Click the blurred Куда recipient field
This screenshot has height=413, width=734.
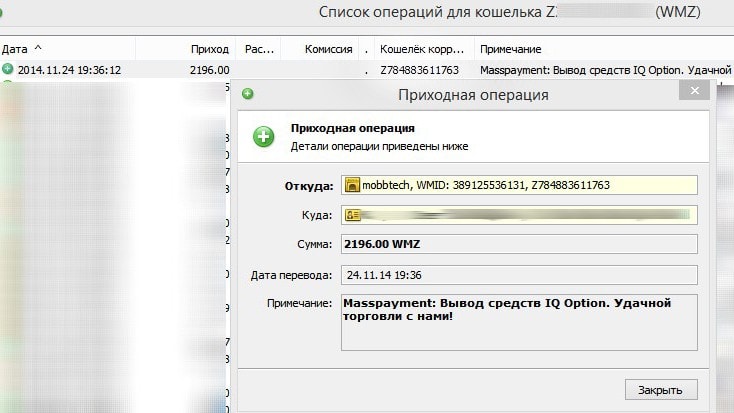click(x=519, y=215)
